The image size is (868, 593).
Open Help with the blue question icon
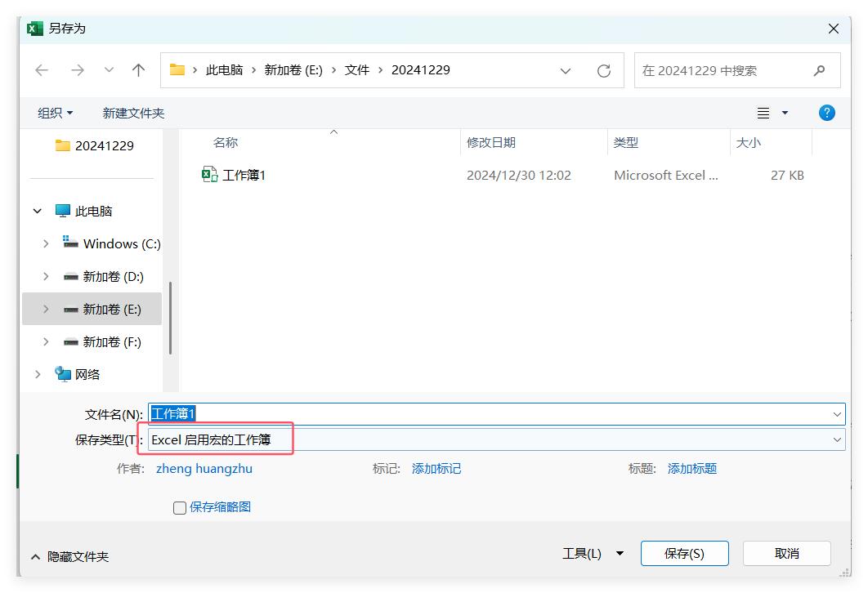[827, 113]
